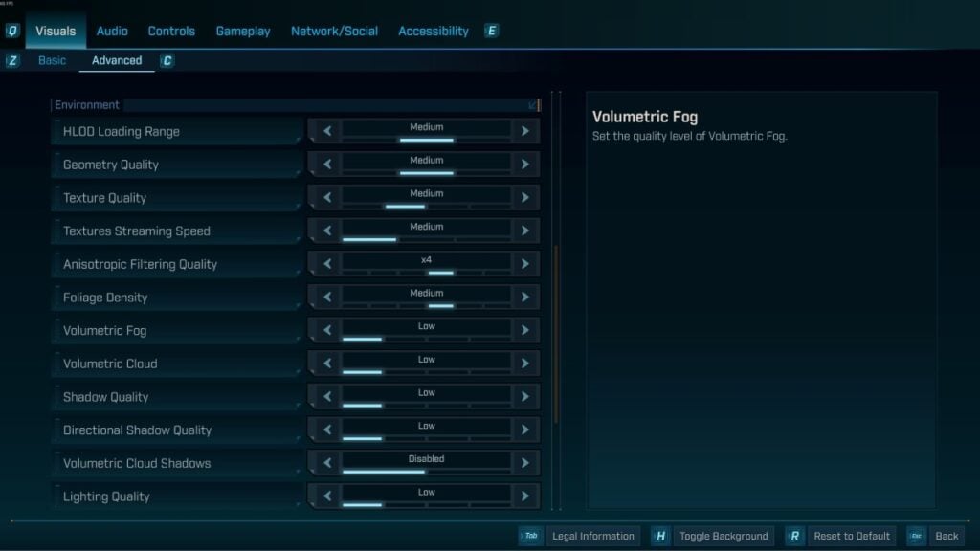The width and height of the screenshot is (980, 551).
Task: Click right arrow for HLOD Loading Range
Action: [x=524, y=131]
